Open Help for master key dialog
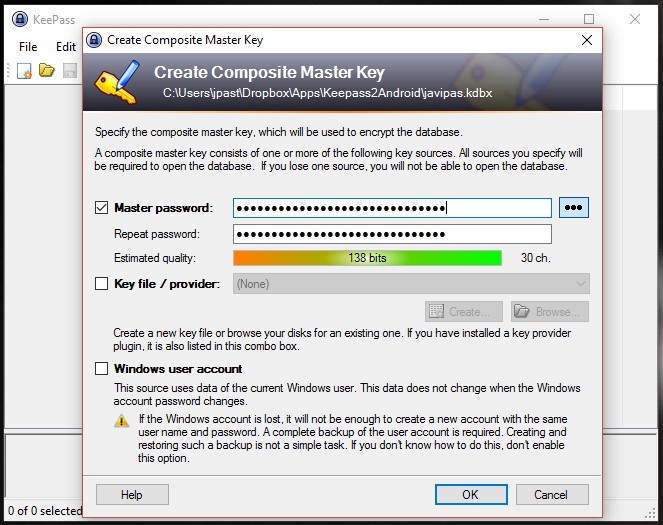 coord(132,495)
